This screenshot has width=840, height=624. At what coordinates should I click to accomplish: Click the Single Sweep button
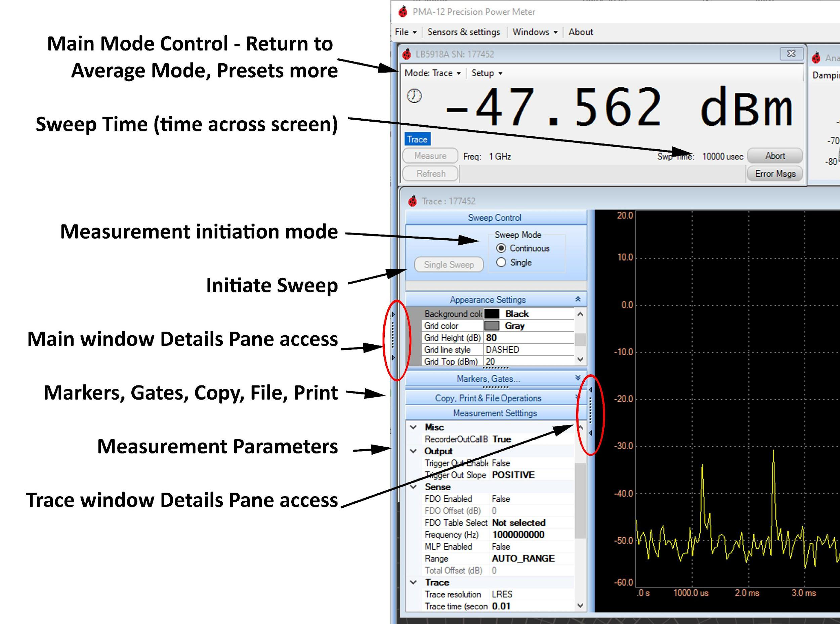[449, 264]
